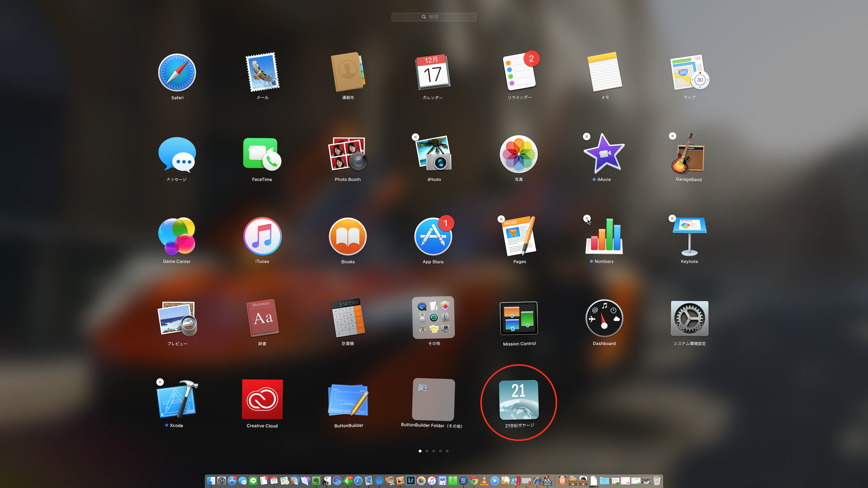Screen dimensions: 868x488
Task: Open Photo Booth
Action: point(348,154)
